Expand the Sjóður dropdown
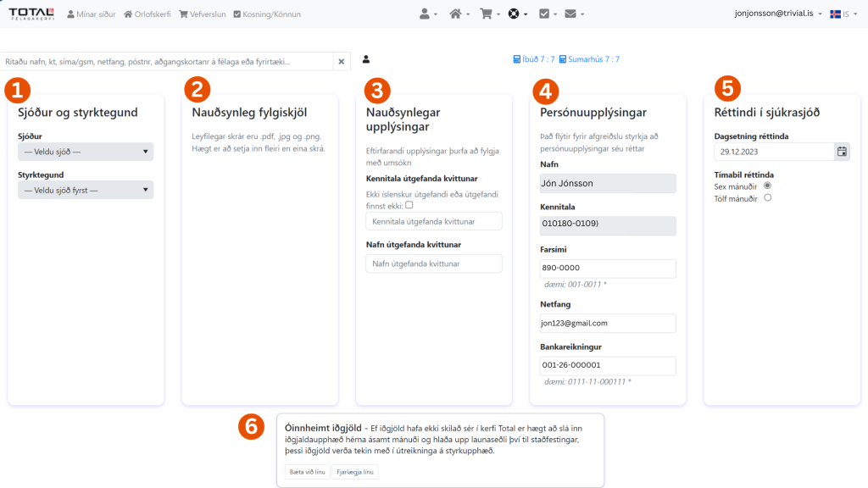The image size is (868, 488). click(x=85, y=152)
